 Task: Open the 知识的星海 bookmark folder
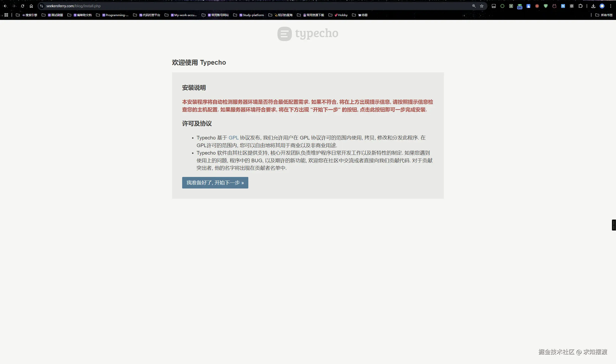coord(281,15)
